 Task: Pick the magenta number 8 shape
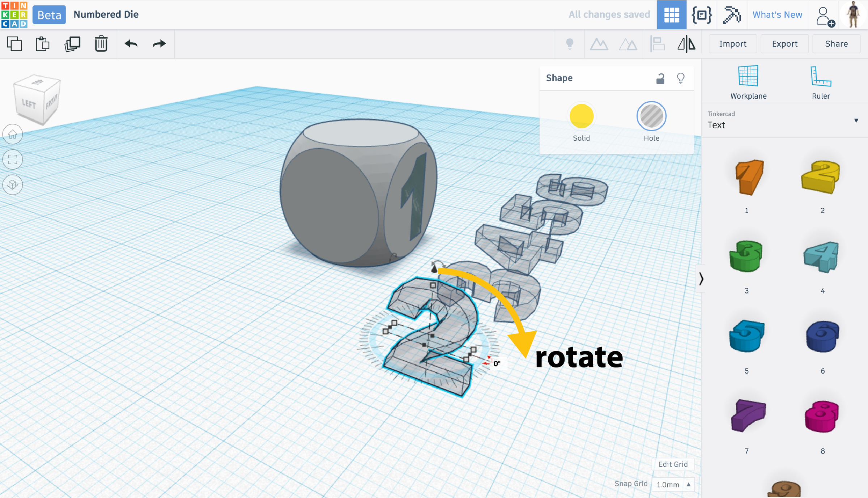pos(822,417)
